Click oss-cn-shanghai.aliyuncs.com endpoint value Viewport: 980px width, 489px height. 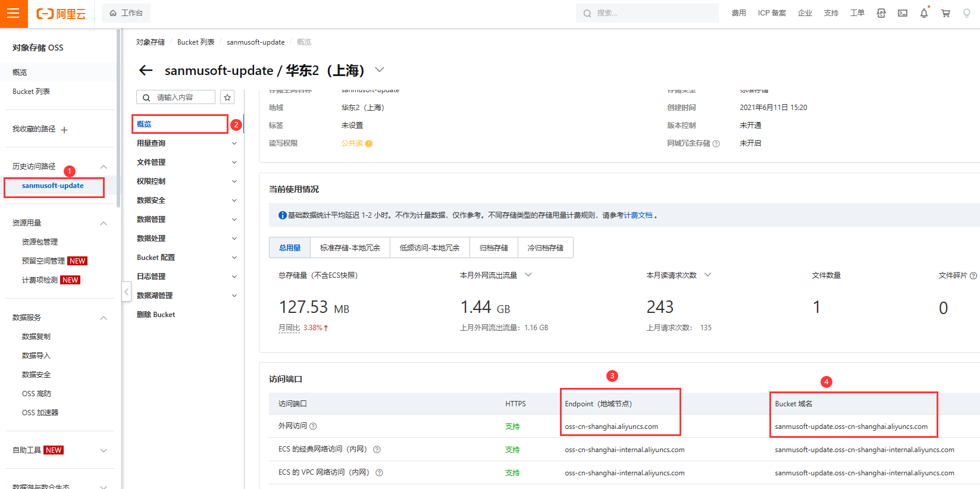[611, 427]
